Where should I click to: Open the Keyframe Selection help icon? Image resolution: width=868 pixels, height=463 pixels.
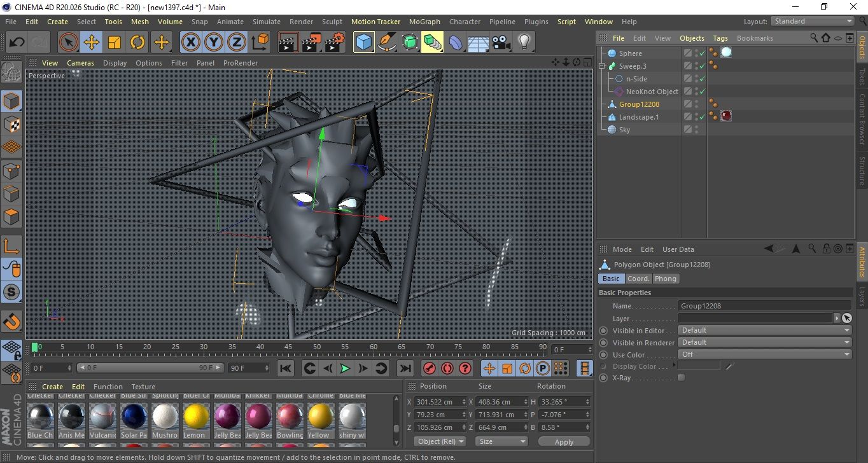click(465, 368)
